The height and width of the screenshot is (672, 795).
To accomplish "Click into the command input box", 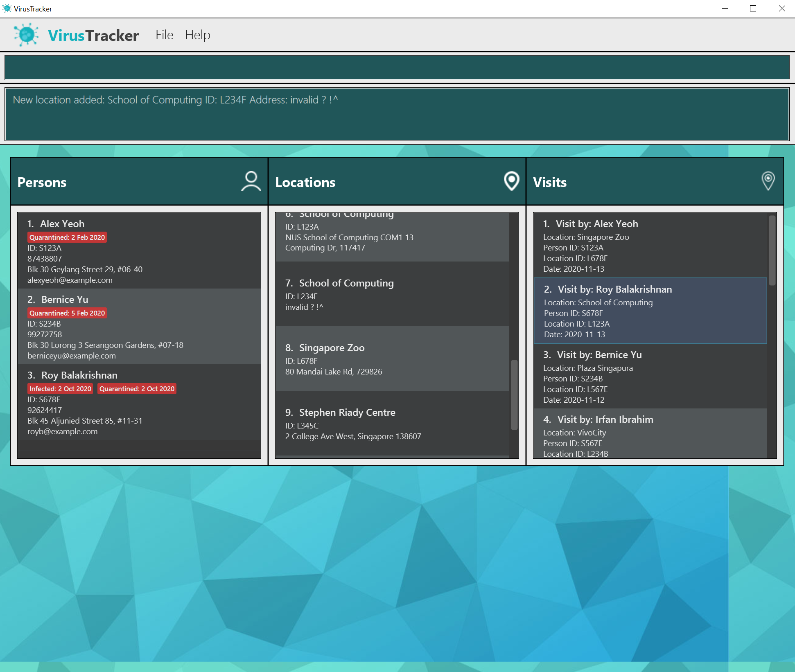I will pyautogui.click(x=396, y=68).
